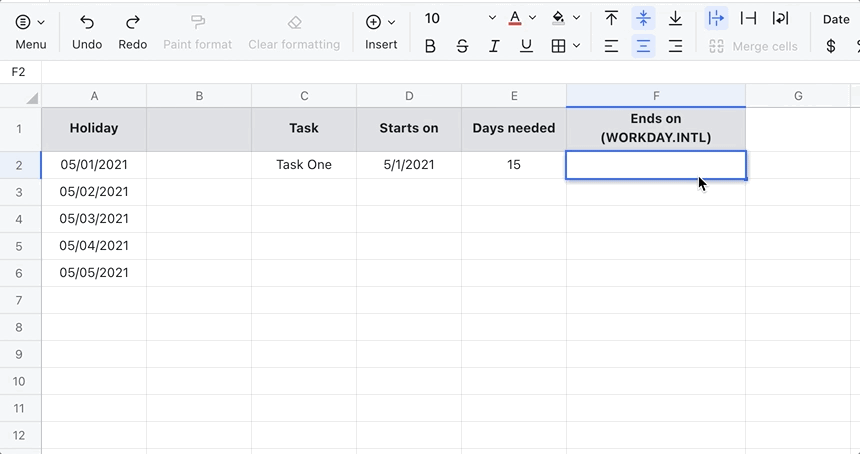Apply underline to the cell text
Screen dimensions: 860x454
point(526,46)
